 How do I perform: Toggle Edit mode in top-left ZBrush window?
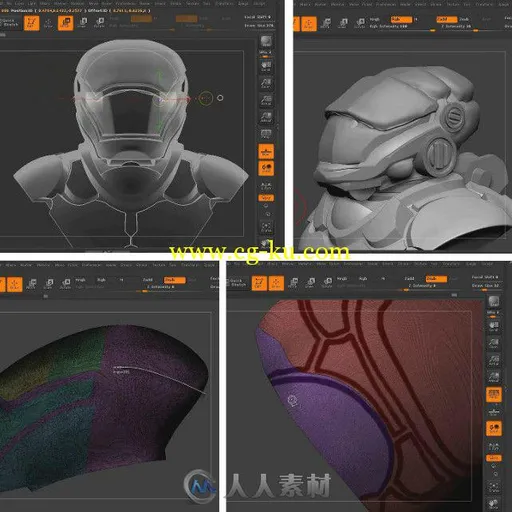click(32, 23)
